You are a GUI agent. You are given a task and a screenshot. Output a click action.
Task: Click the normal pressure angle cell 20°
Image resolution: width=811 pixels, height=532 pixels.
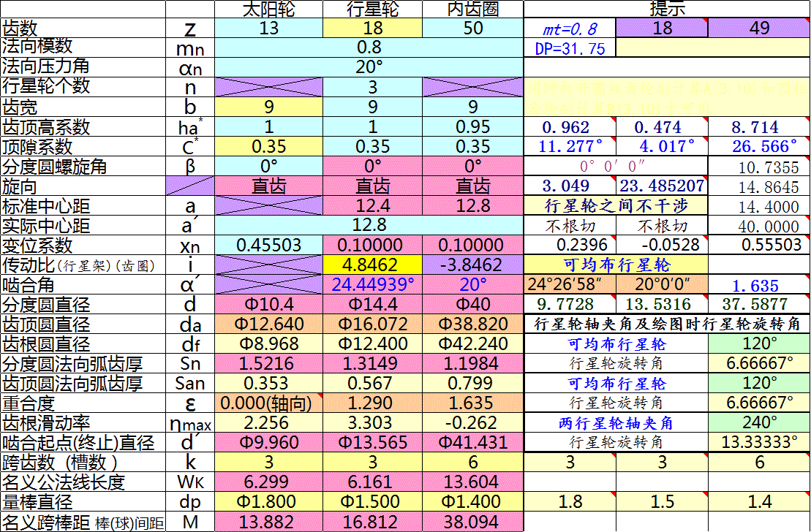(369, 67)
